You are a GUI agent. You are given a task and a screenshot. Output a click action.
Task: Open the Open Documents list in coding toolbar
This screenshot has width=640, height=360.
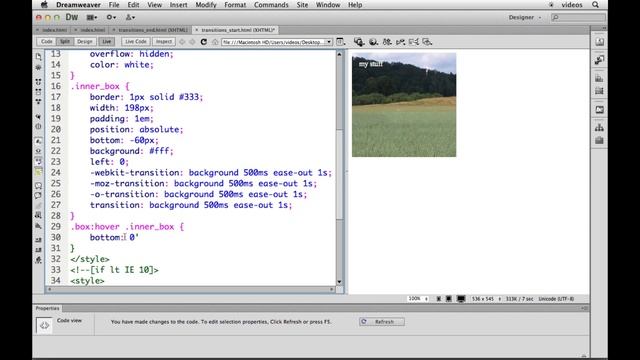[x=38, y=56]
